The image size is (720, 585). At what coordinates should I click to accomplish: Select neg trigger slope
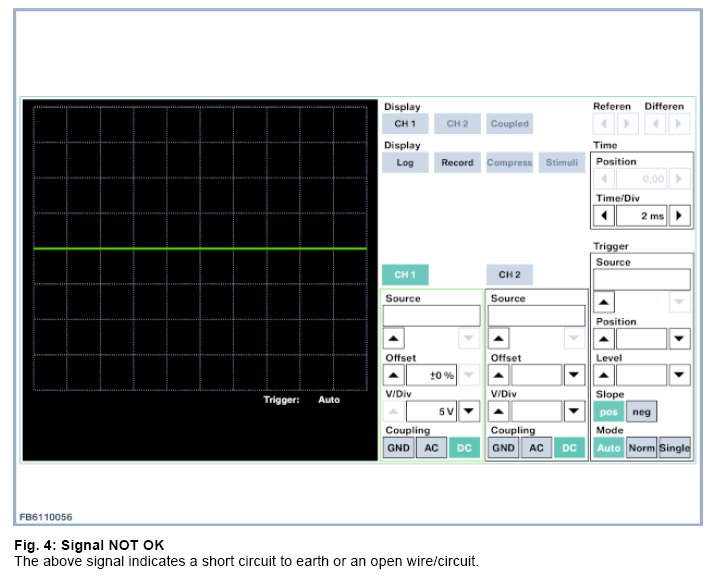click(x=641, y=412)
